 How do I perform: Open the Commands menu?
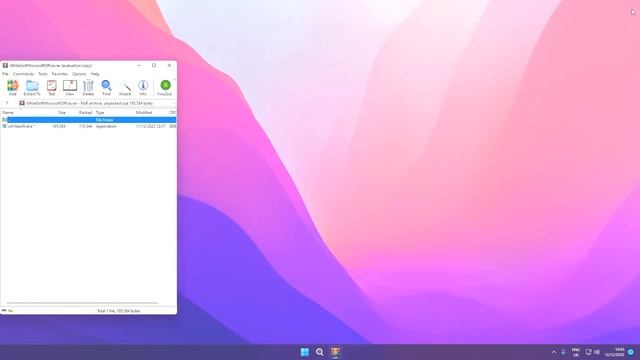point(23,74)
